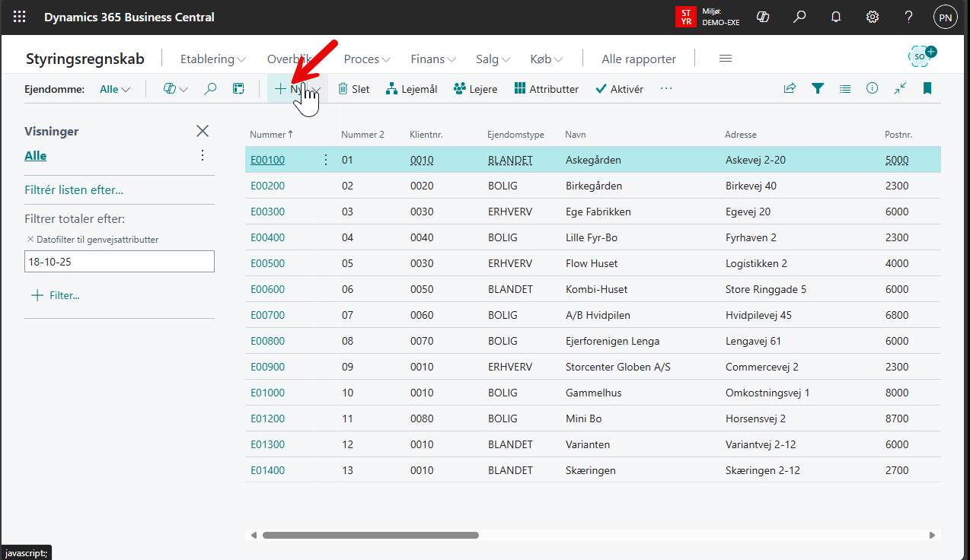Click the horizontal scrollbar thumb
Viewport: 970px width, 560px height.
pyautogui.click(x=370, y=536)
